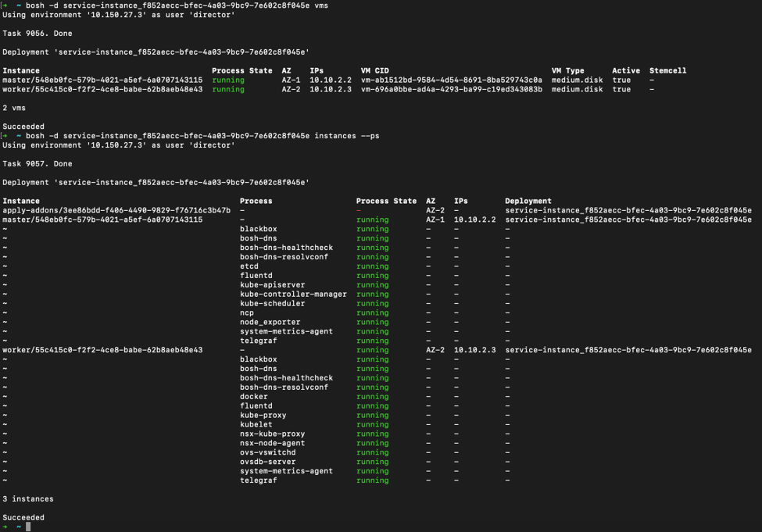
Task: Click the docker process name
Action: pyautogui.click(x=253, y=397)
